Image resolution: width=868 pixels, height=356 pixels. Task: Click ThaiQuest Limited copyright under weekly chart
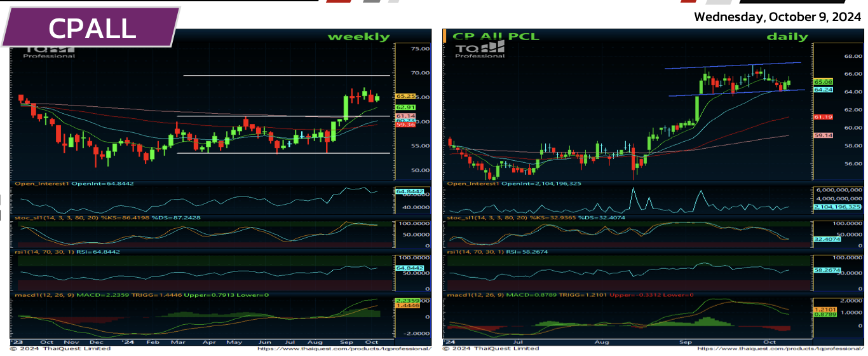[60, 348]
